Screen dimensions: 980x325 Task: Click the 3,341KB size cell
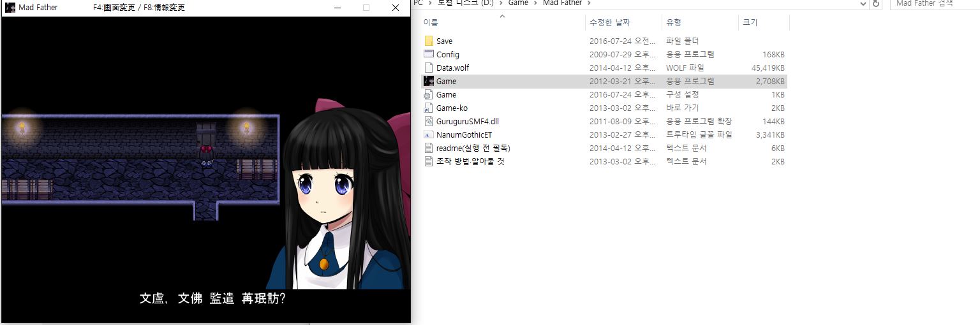point(770,134)
